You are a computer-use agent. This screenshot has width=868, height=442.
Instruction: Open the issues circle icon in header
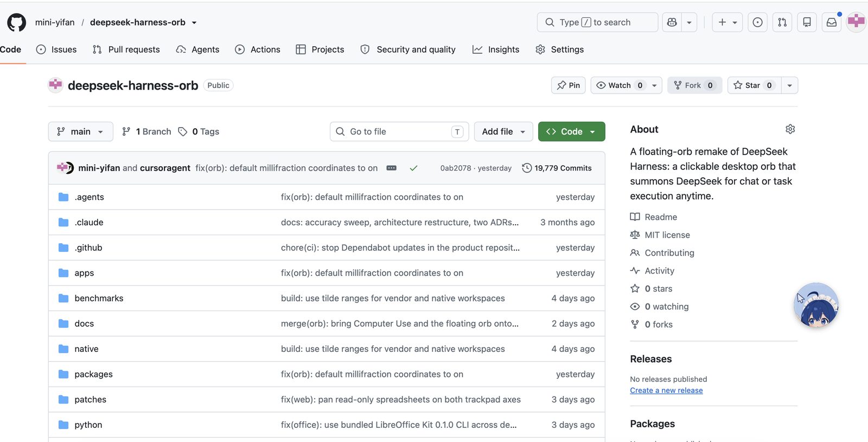(757, 22)
